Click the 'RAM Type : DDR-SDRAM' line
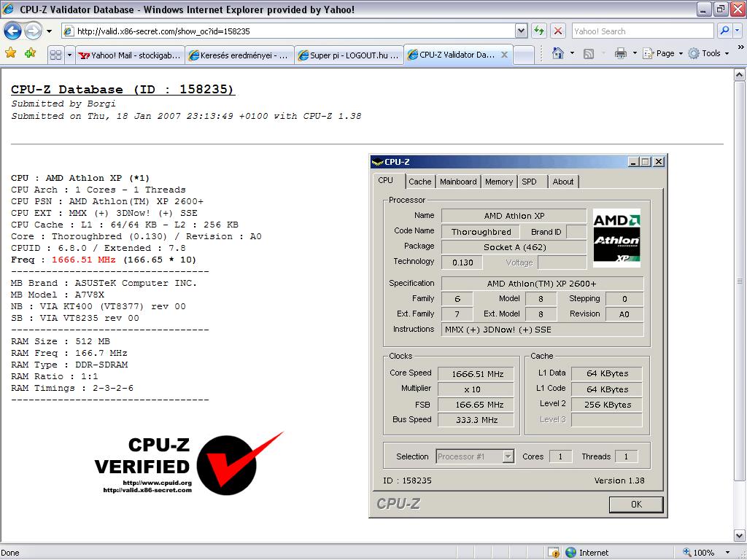 pos(69,365)
